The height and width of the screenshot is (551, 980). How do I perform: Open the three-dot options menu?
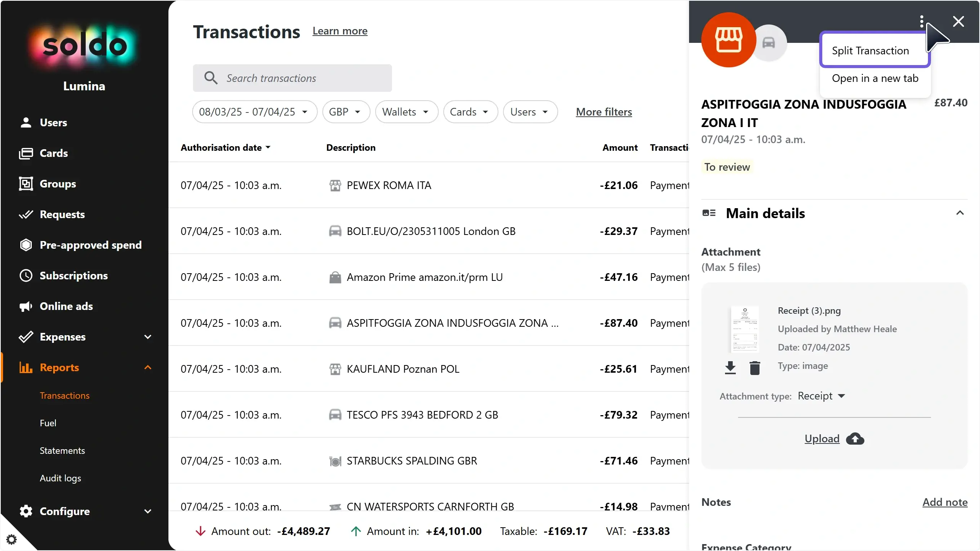(922, 21)
